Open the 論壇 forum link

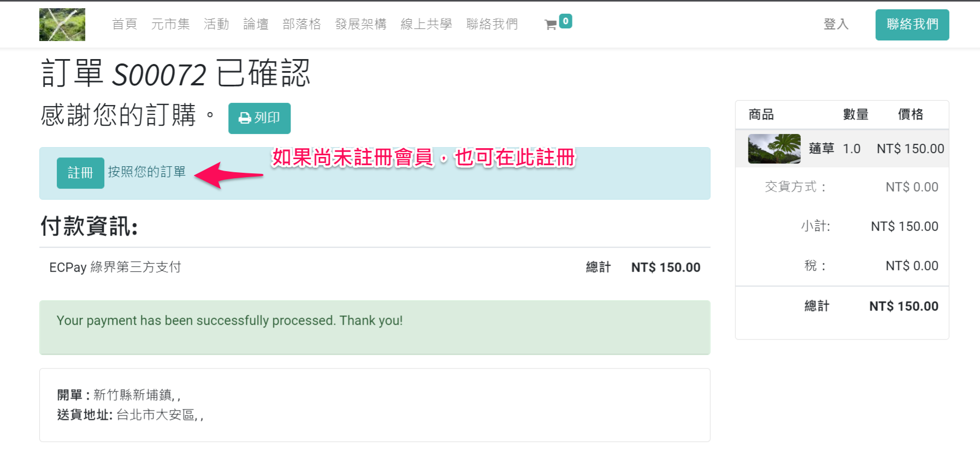(256, 24)
